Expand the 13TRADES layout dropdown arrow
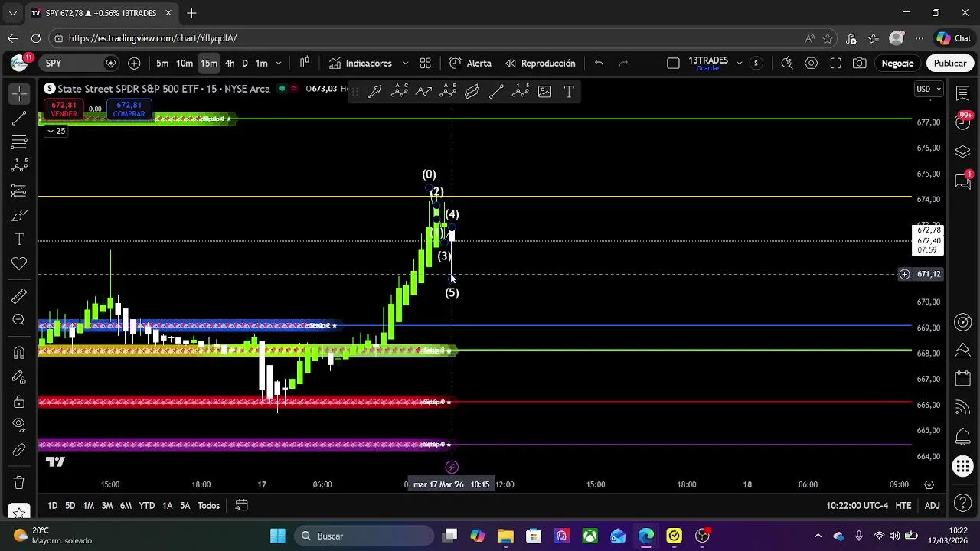The height and width of the screenshot is (551, 980). [x=739, y=64]
